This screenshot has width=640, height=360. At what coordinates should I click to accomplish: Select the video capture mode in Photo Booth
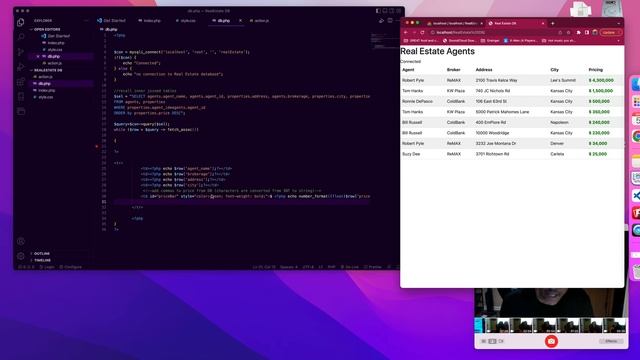click(x=501, y=341)
